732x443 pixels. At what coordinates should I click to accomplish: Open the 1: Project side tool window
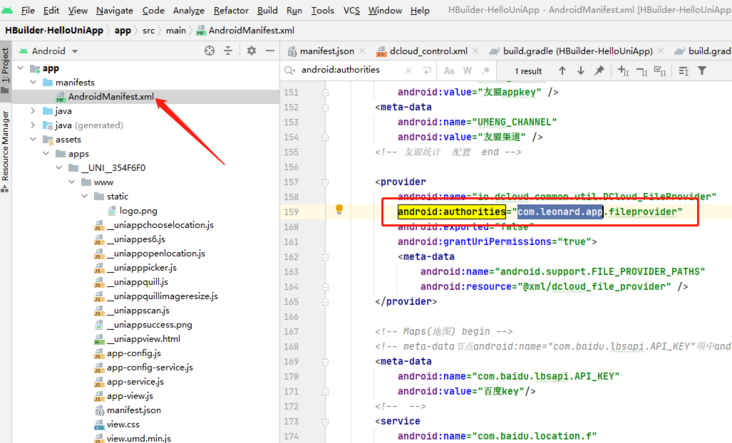5,70
